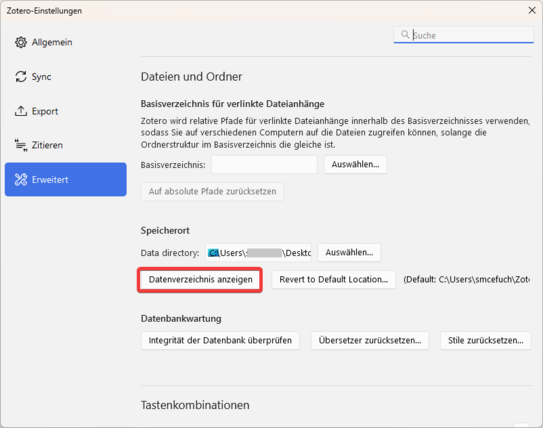Screen dimensions: 543x428
Task: Choose data directory via Auswählen button
Action: [x=349, y=252]
